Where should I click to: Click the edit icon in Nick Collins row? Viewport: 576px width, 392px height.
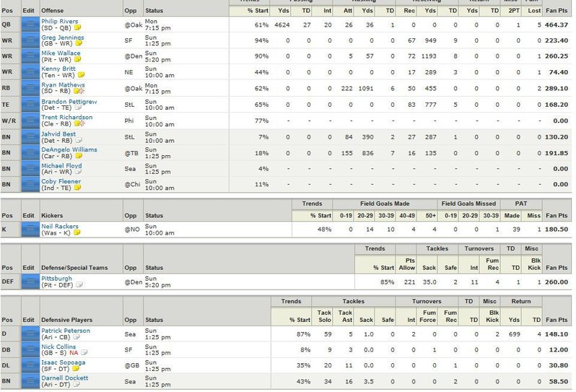(30, 349)
